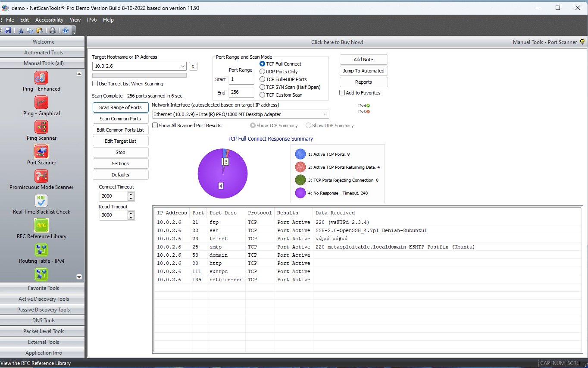The width and height of the screenshot is (588, 368).
Task: Expand the Favorite Tools section
Action: 43,288
